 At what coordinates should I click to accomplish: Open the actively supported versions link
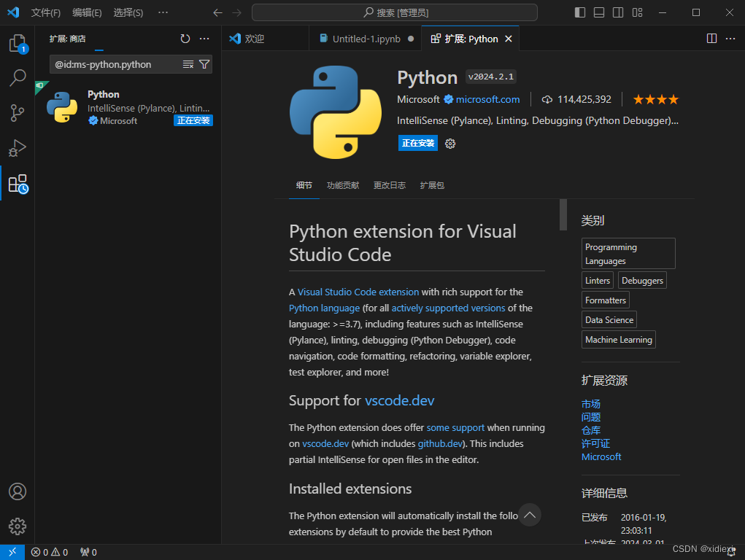click(449, 308)
